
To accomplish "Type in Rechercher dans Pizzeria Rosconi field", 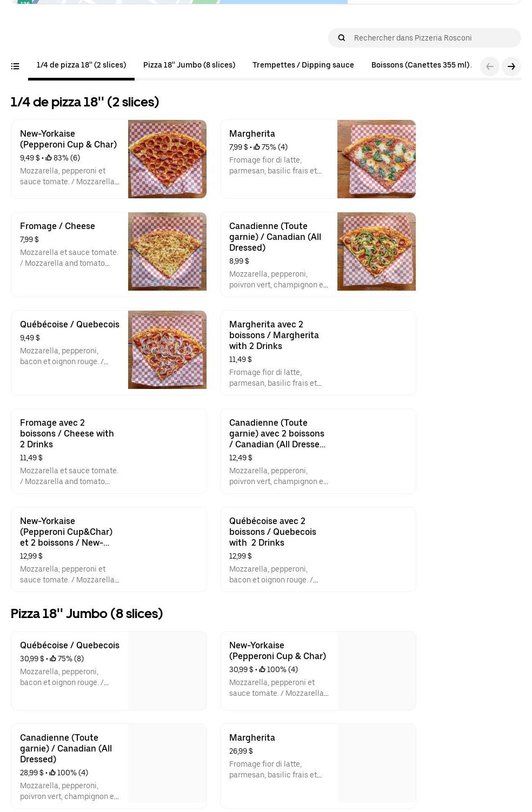I will [x=433, y=38].
